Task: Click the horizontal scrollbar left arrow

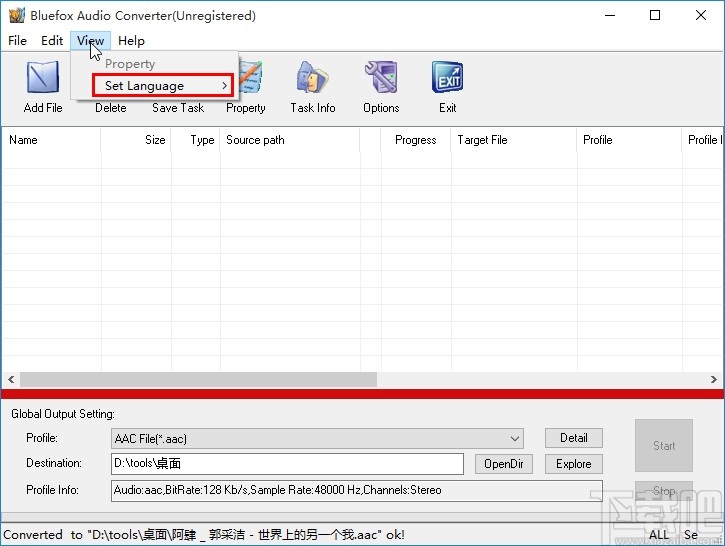Action: pyautogui.click(x=11, y=380)
